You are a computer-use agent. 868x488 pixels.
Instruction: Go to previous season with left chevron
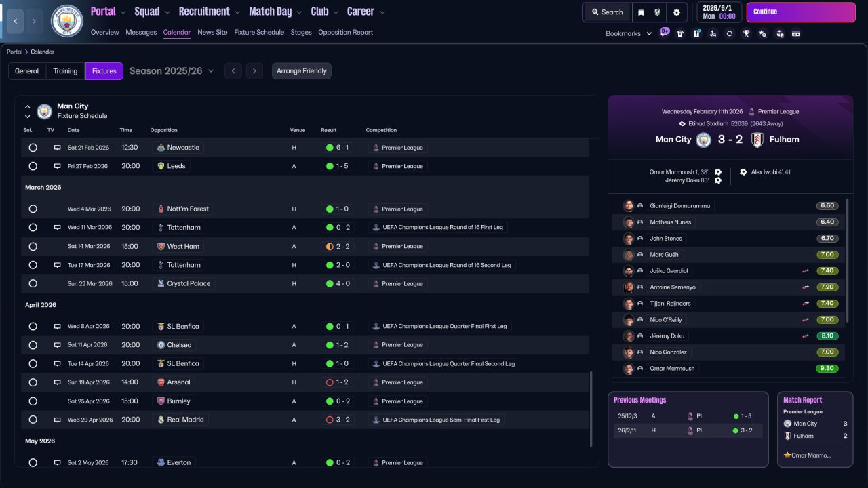coord(233,71)
